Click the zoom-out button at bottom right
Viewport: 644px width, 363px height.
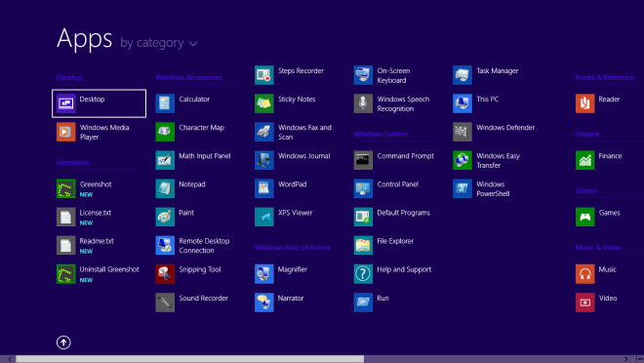coord(640,359)
